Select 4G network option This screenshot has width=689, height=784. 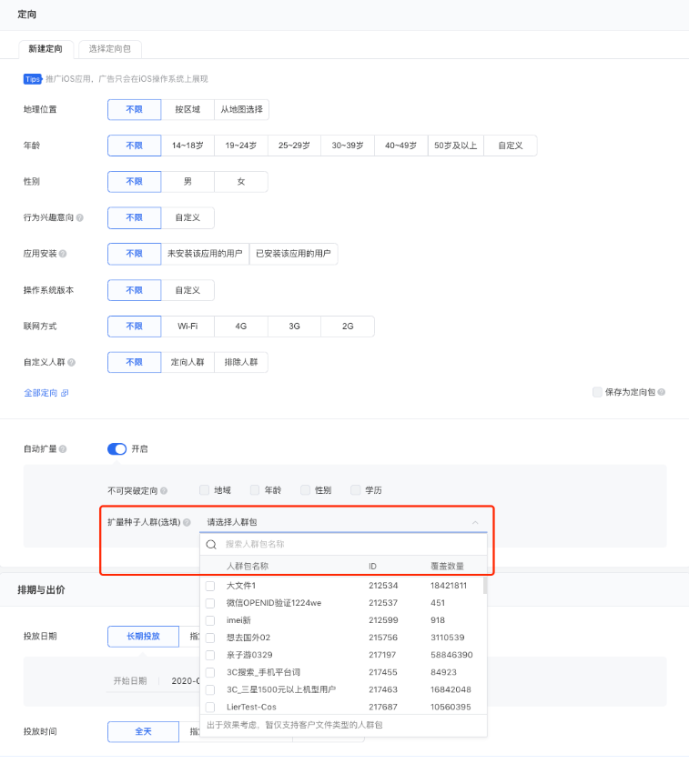pyautogui.click(x=241, y=327)
